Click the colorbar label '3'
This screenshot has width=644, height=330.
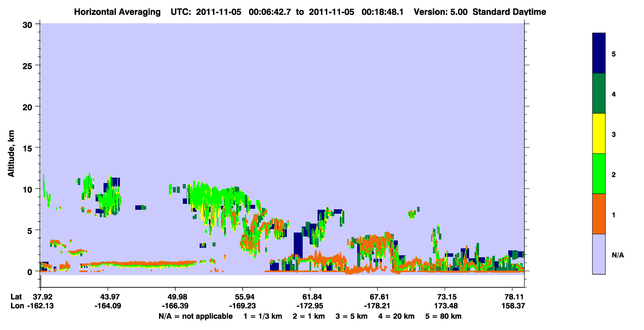(x=614, y=134)
